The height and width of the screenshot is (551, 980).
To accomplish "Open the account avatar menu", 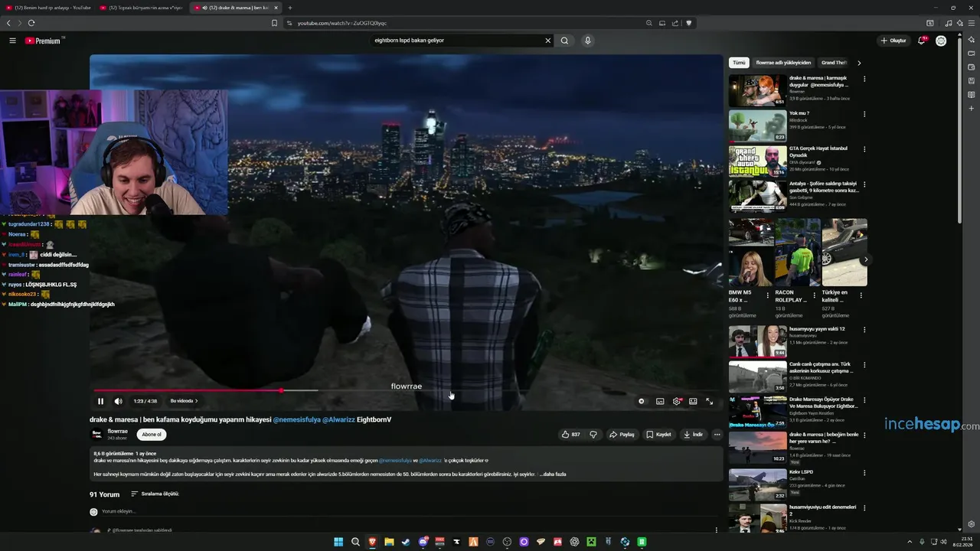I will pos(941,41).
